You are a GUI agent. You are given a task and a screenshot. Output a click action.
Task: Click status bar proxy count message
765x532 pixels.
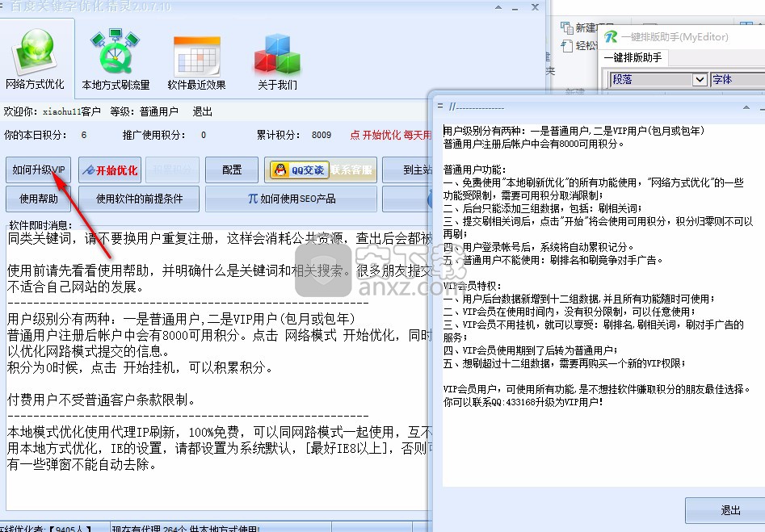click(186, 529)
